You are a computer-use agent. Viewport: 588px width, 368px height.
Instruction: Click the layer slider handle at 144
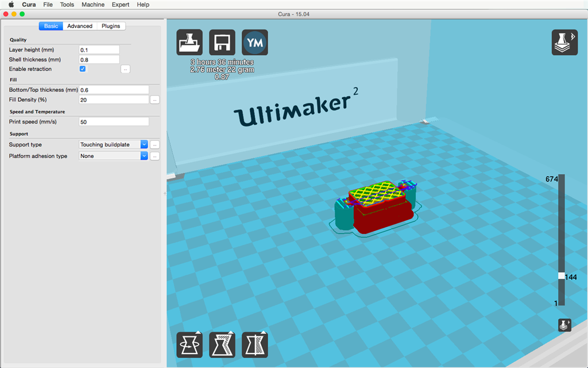(x=562, y=276)
